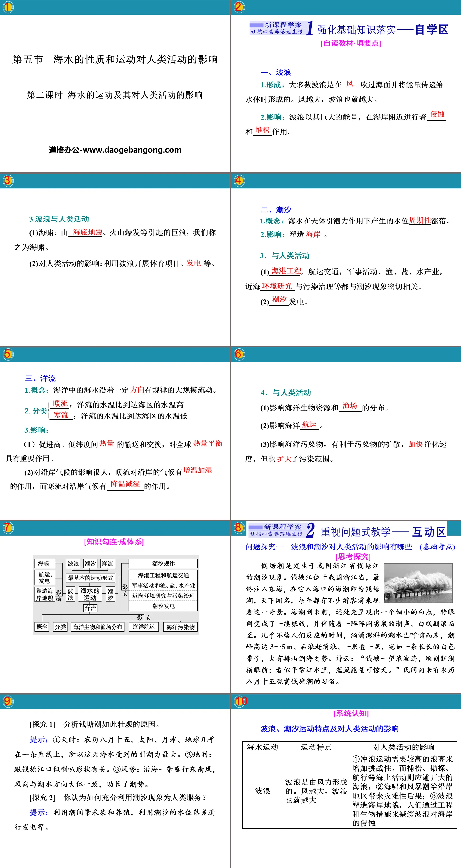Select the 问题探究一 question title
Image resolution: width=461 pixels, height=868 pixels.
pyautogui.click(x=350, y=547)
